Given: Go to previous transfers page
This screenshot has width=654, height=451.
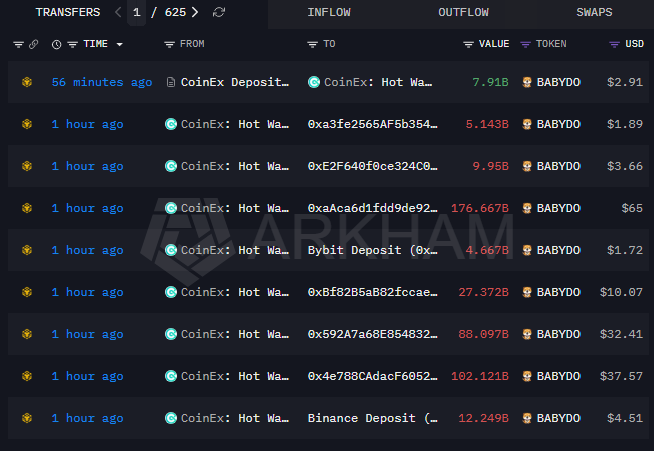Looking at the screenshot, I should (x=118, y=13).
